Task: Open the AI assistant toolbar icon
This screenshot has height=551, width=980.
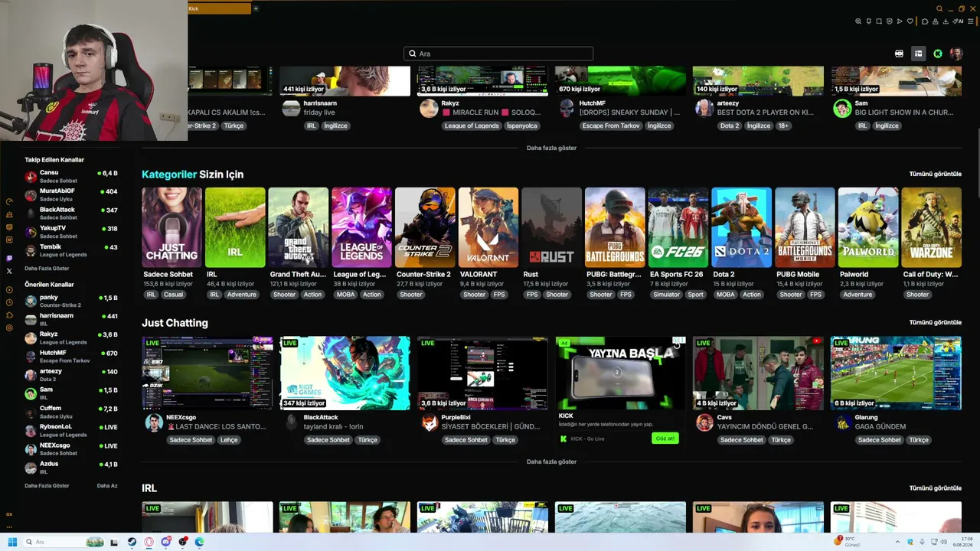Action: 959,21
